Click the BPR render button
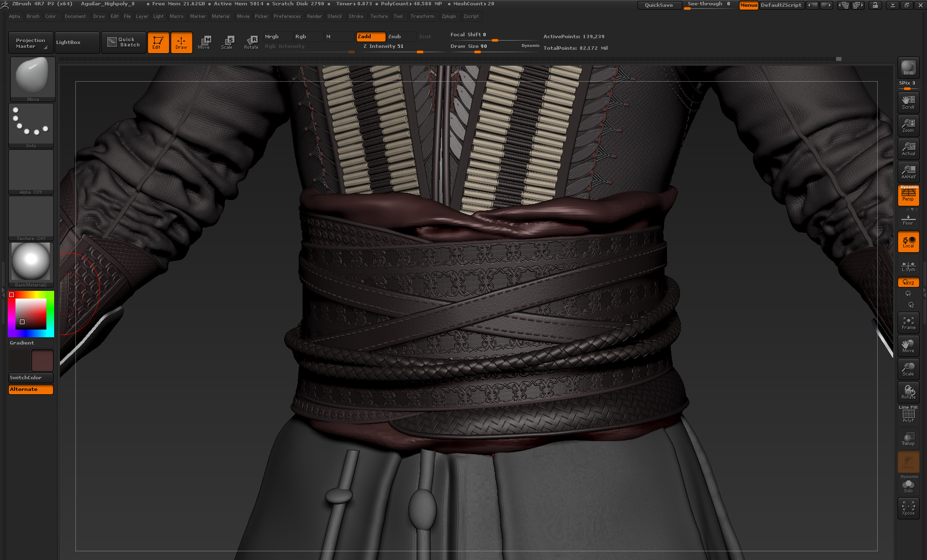This screenshot has width=927, height=560. [908, 67]
